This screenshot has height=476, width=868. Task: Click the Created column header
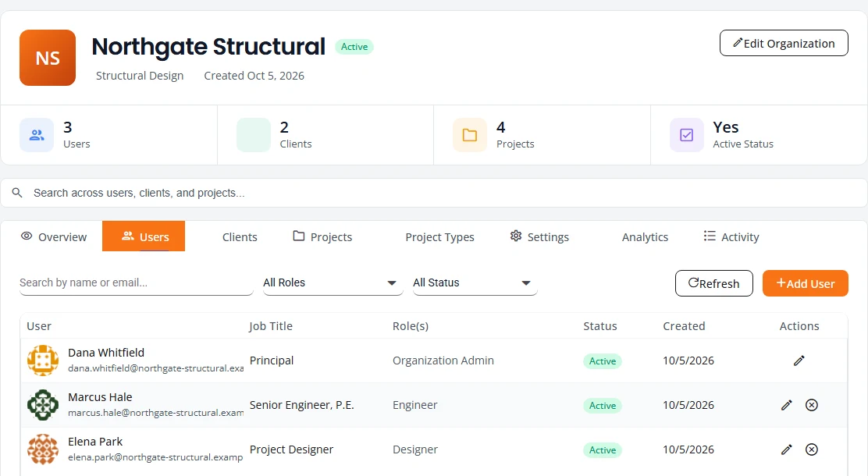685,326
